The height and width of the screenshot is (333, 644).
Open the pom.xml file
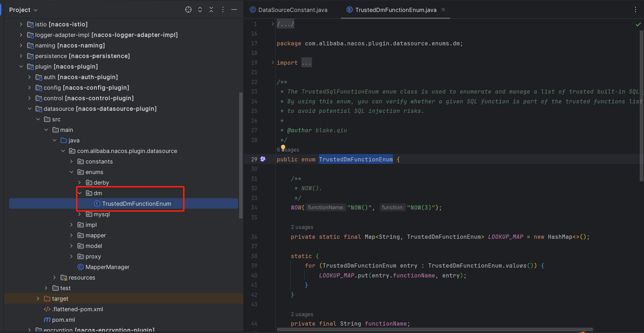[59, 320]
